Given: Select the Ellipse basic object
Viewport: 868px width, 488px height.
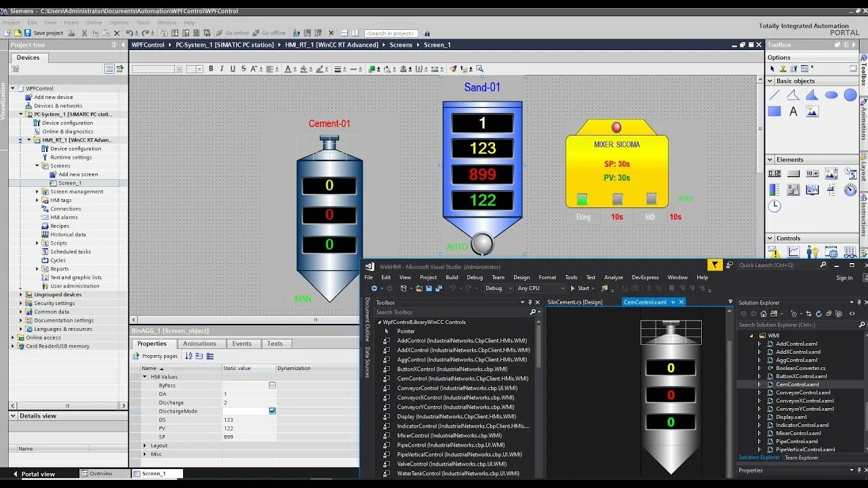Looking at the screenshot, I should tap(831, 95).
